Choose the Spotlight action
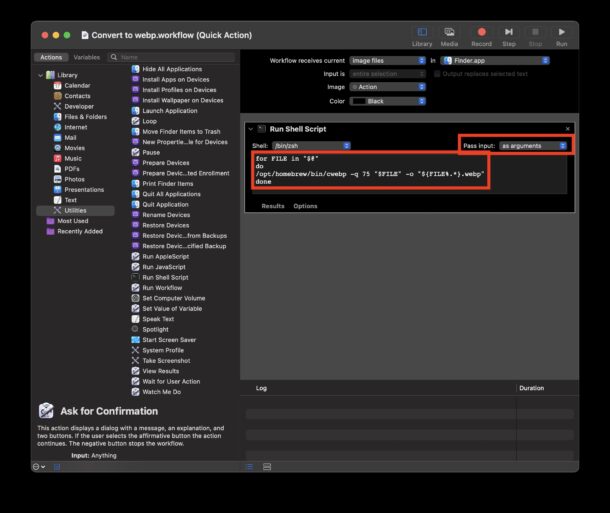This screenshot has width=610, height=513. click(x=155, y=329)
